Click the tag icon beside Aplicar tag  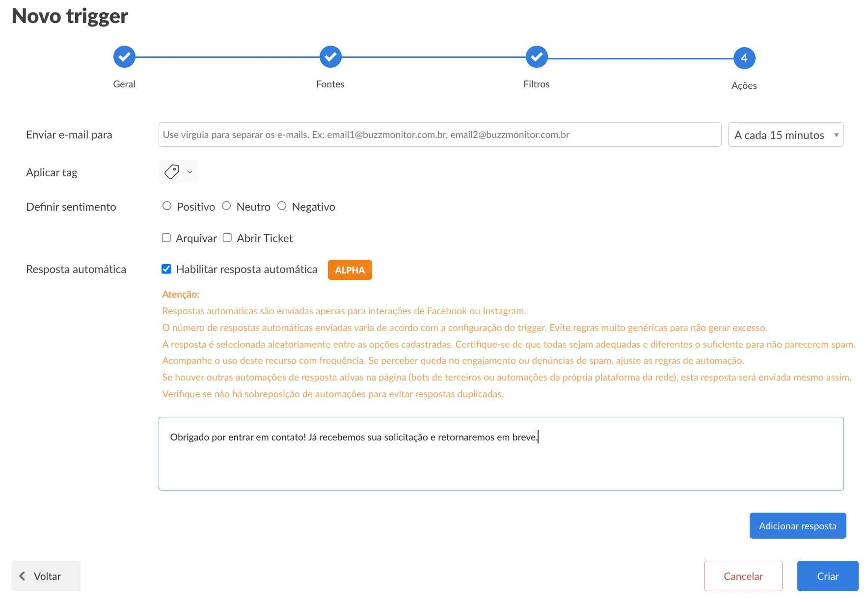click(172, 172)
